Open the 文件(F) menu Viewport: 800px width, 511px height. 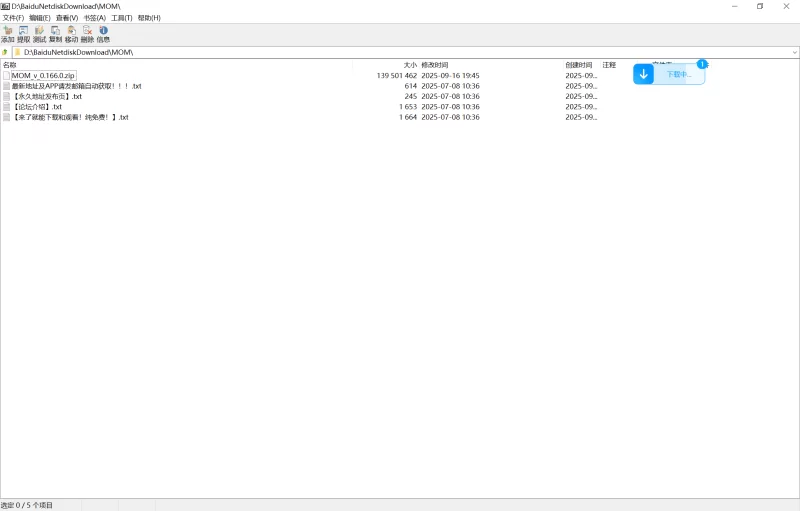click(13, 18)
